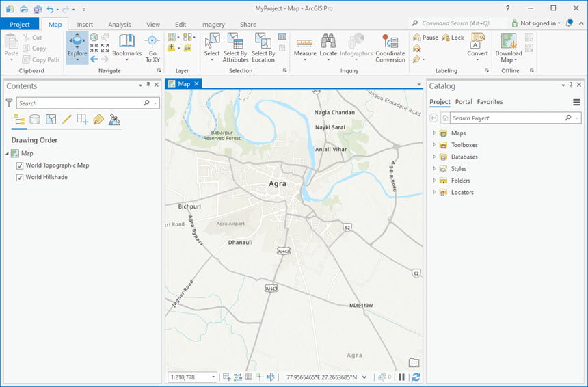Click the Agra city label on map

click(278, 183)
